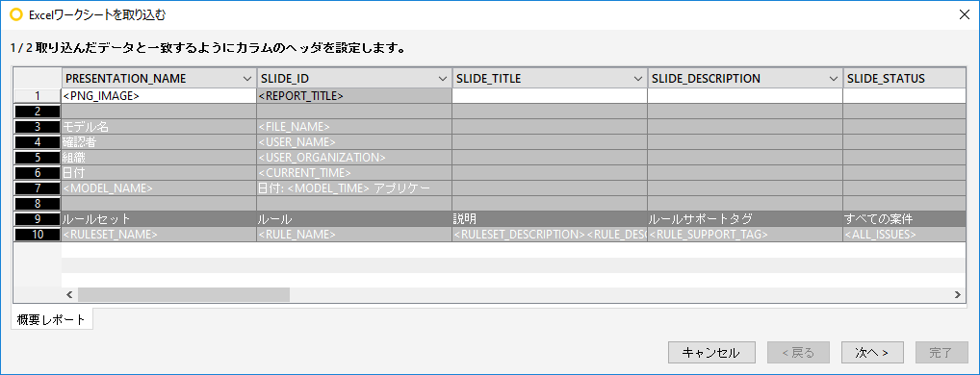Click the <PNG_IMAGE> cell

159,96
